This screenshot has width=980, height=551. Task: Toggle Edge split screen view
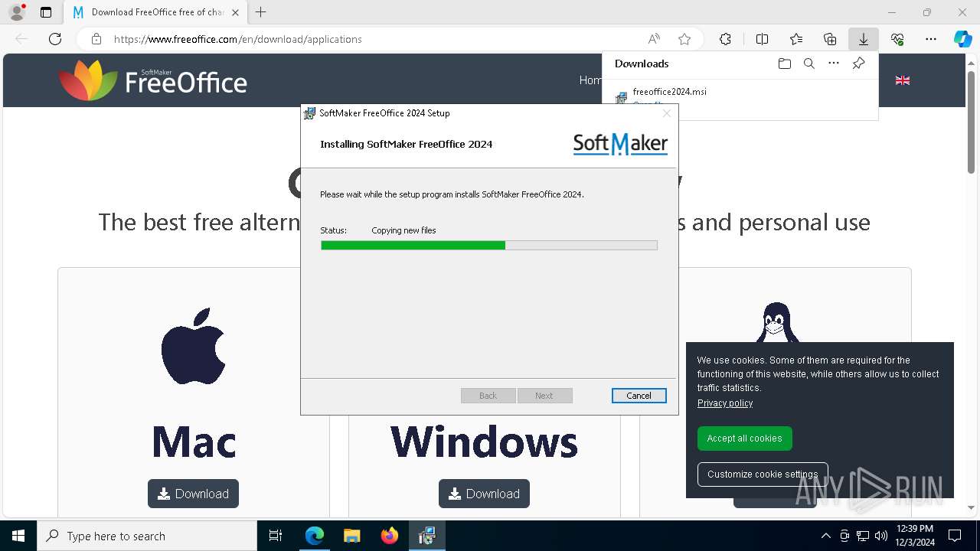pos(762,39)
